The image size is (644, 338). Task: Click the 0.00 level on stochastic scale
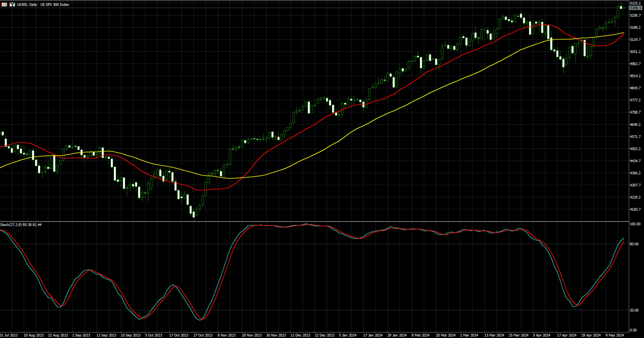point(633,330)
